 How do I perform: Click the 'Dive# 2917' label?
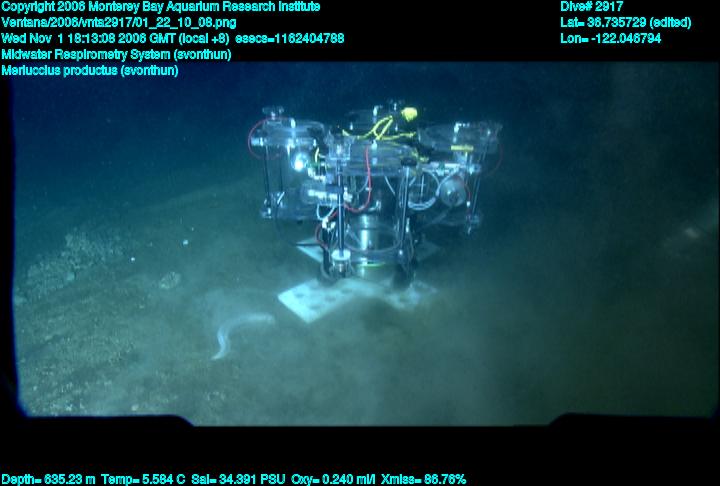tap(591, 7)
